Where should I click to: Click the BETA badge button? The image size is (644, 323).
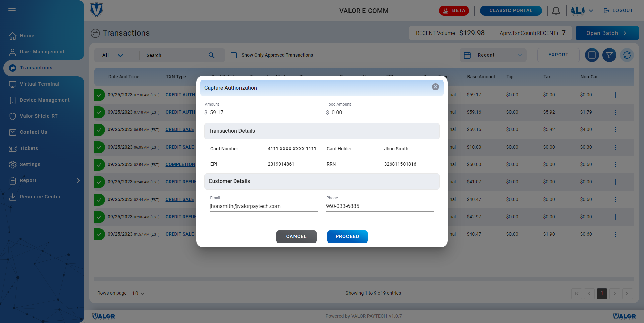454,11
